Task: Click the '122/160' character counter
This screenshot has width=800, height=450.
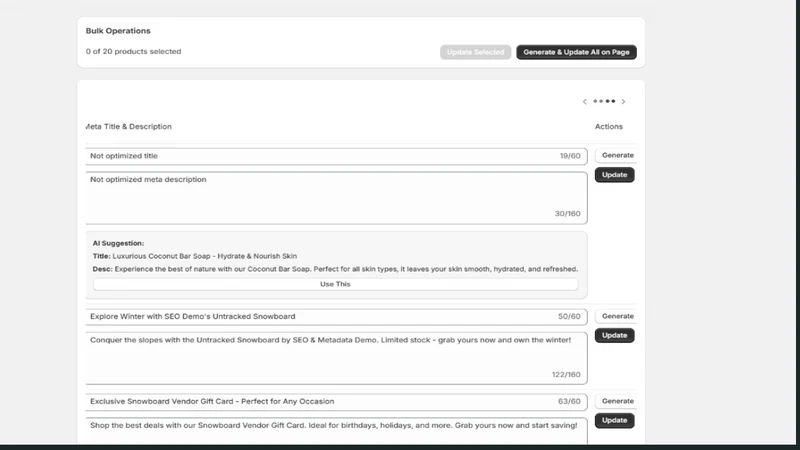Action: (566, 374)
